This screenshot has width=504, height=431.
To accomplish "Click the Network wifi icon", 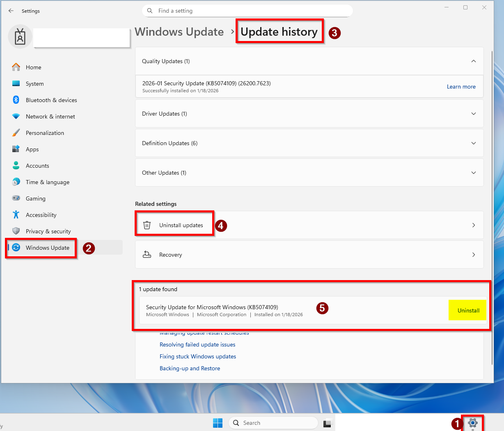I will click(x=16, y=116).
